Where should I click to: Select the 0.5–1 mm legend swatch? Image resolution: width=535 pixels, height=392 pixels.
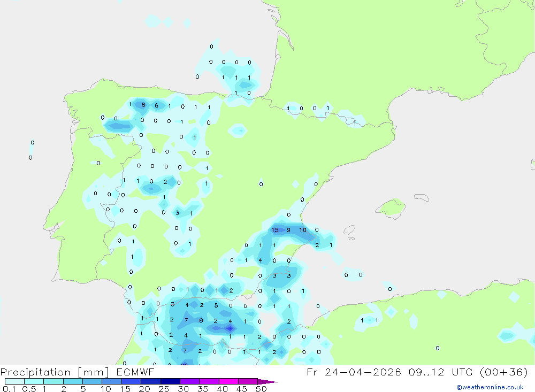[34, 381]
